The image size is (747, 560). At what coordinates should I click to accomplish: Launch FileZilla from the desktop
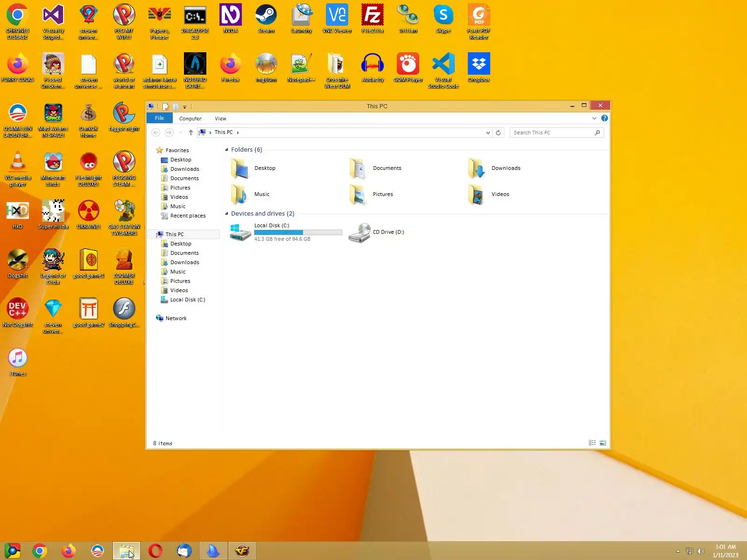pos(373,19)
